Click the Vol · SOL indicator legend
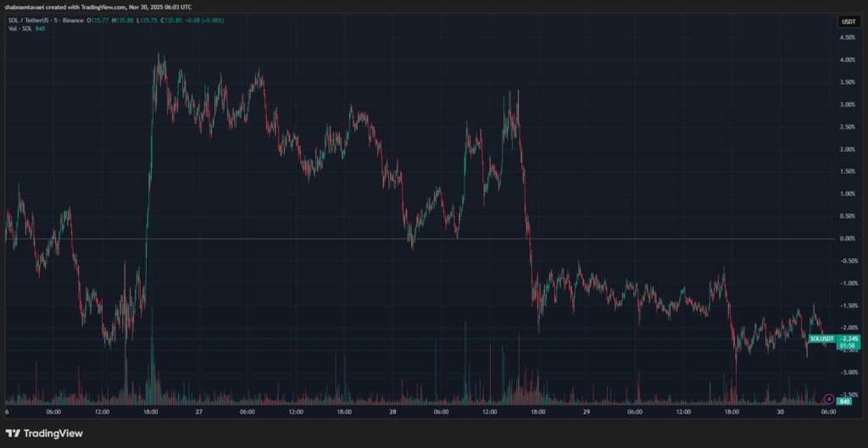The image size is (868, 448). [x=19, y=28]
